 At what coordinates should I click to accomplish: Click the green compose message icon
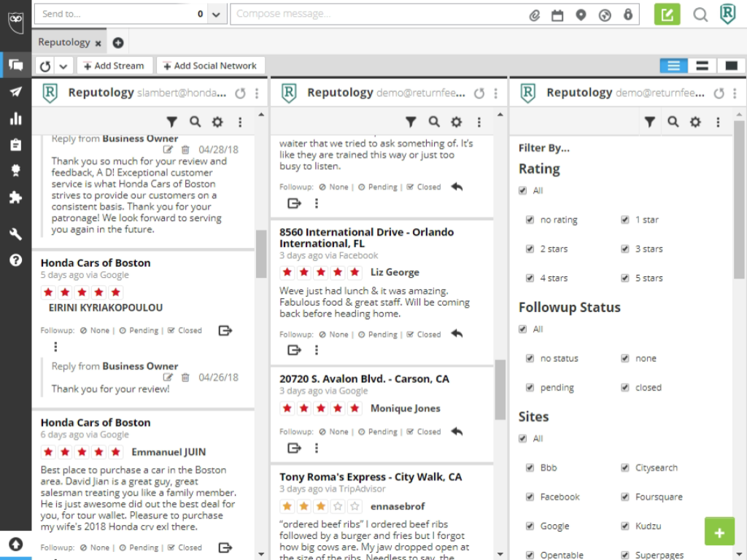click(667, 14)
